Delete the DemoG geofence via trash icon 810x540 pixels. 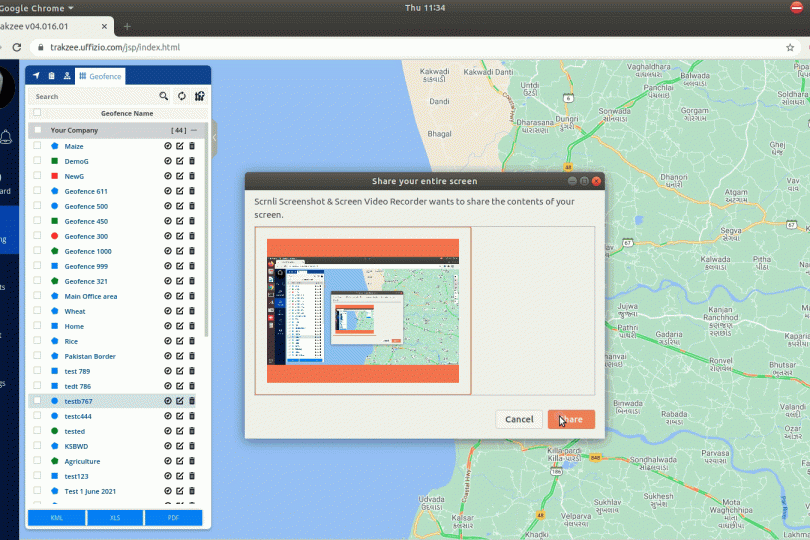[x=192, y=161]
